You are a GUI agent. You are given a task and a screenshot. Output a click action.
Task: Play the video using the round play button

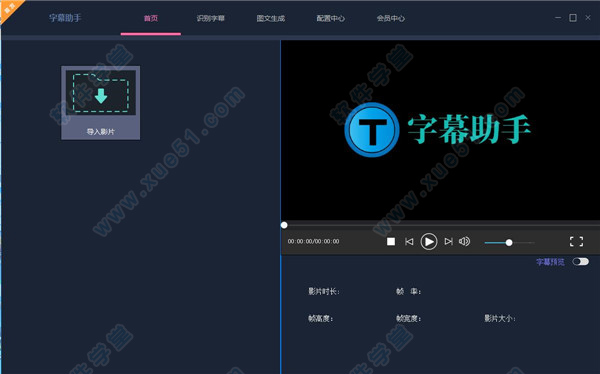pyautogui.click(x=429, y=242)
